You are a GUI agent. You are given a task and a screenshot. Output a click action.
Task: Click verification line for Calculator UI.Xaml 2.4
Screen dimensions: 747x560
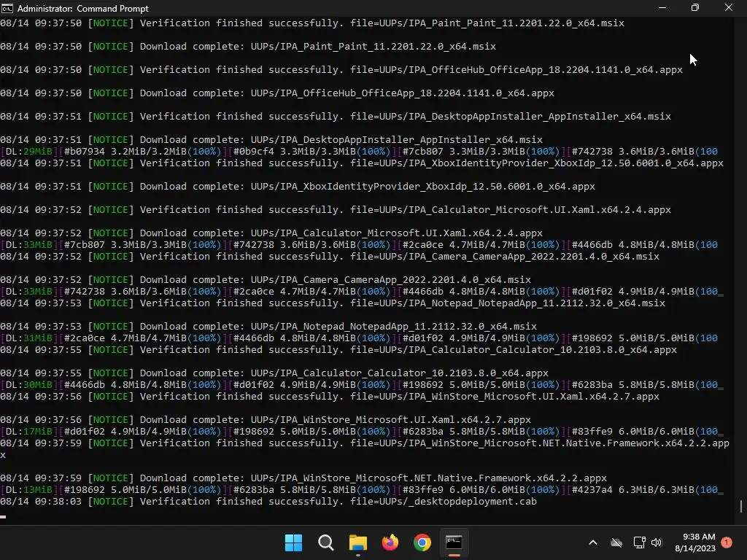click(336, 209)
